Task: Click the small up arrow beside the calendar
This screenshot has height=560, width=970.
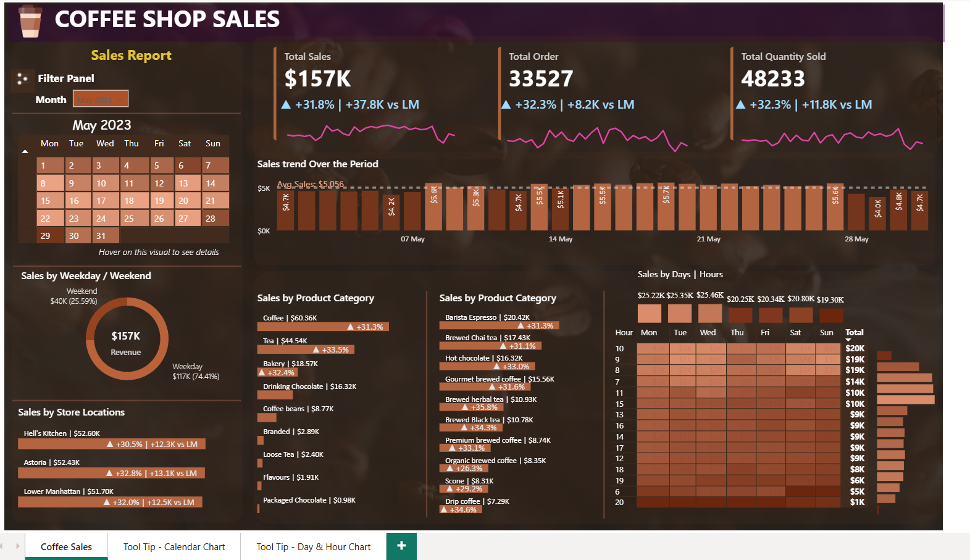Action: [25, 151]
